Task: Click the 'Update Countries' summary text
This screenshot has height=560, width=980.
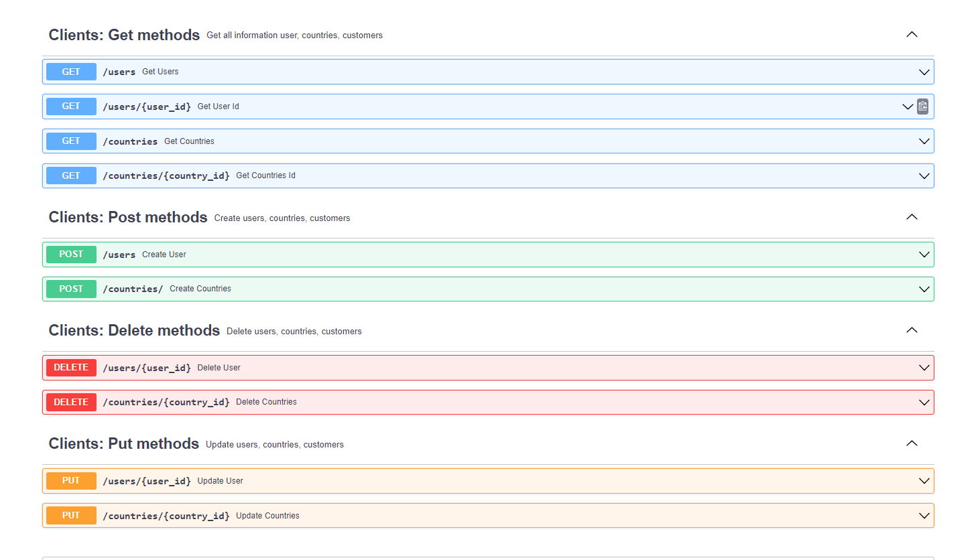Action: click(267, 516)
